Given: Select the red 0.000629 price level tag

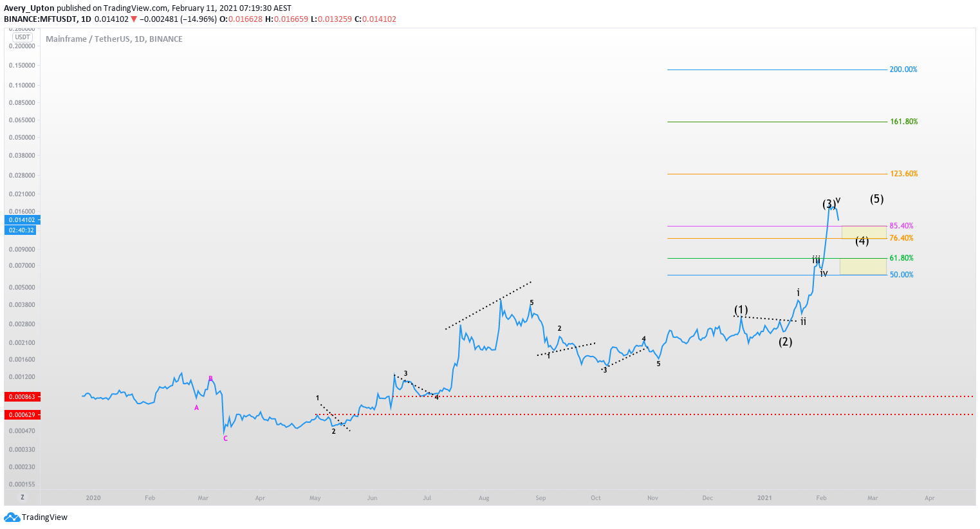Looking at the screenshot, I should [x=22, y=415].
